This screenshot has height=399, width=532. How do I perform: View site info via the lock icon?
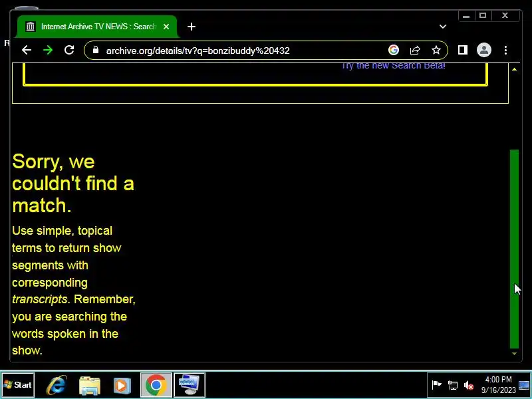[x=96, y=51]
